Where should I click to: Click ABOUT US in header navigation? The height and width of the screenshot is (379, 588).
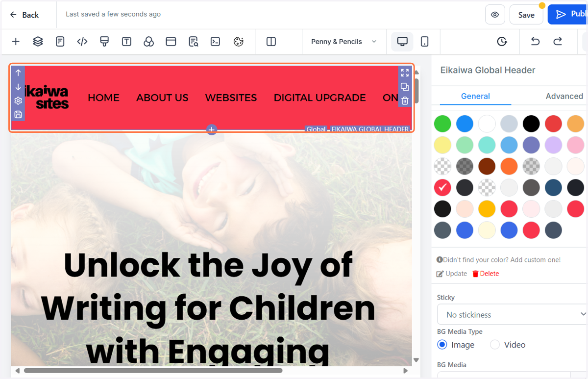162,98
